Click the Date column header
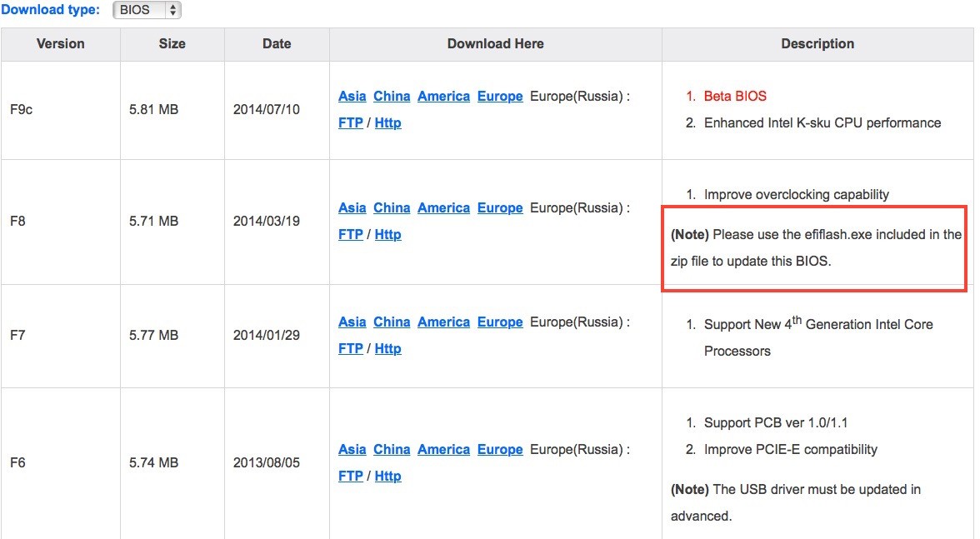 pos(277,44)
